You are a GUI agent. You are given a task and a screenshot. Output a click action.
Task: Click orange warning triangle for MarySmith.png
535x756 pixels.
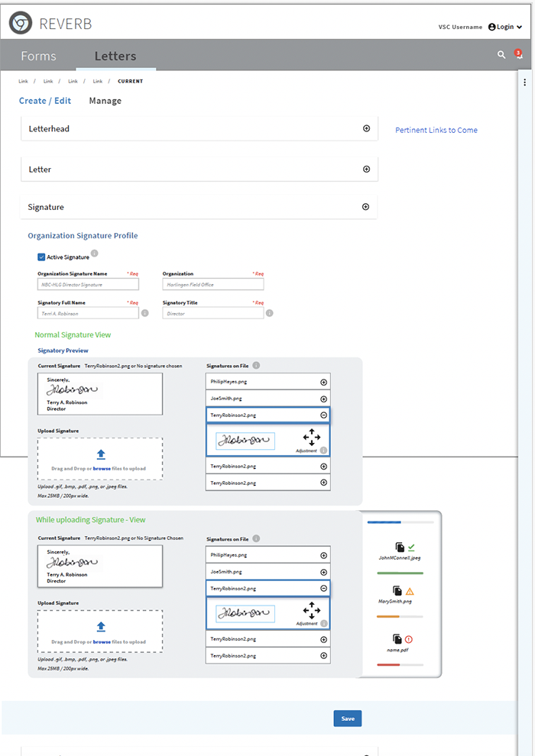point(410,592)
